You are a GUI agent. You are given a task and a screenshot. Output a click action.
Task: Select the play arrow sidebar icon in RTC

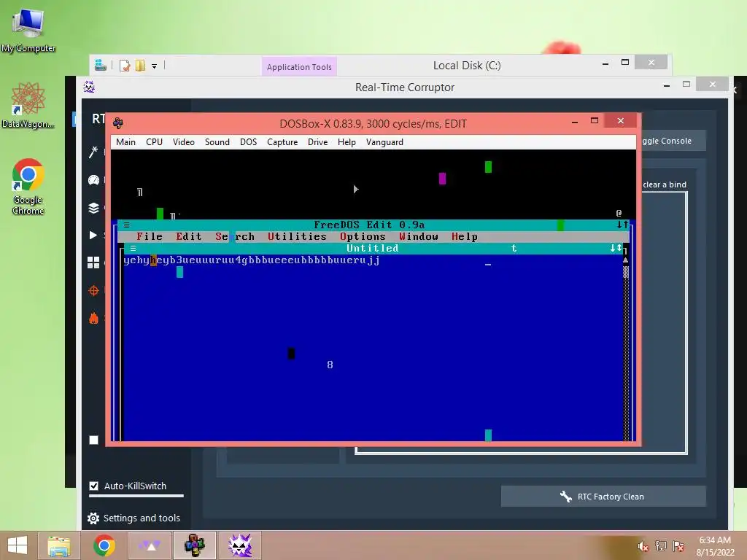(x=93, y=236)
